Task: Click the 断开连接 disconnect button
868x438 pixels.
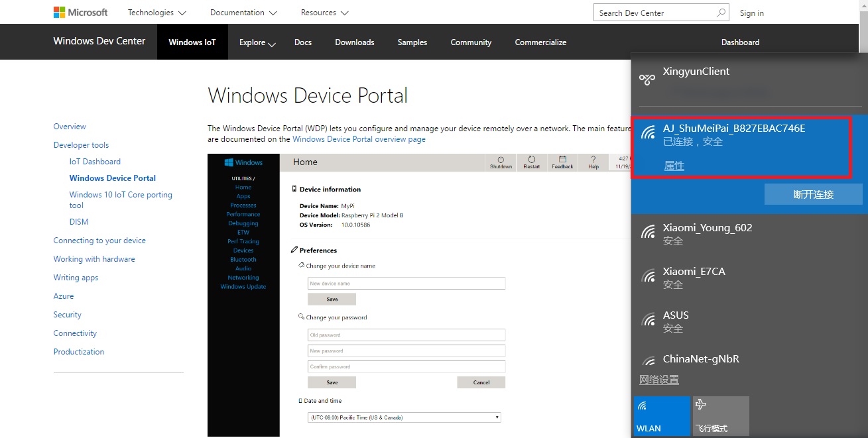Action: (813, 194)
